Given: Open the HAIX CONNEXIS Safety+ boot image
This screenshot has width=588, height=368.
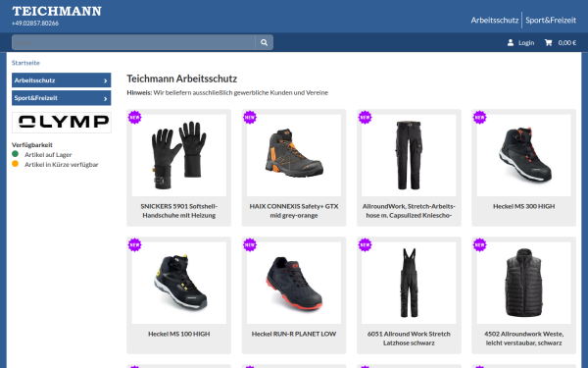Looking at the screenshot, I should 294,155.
